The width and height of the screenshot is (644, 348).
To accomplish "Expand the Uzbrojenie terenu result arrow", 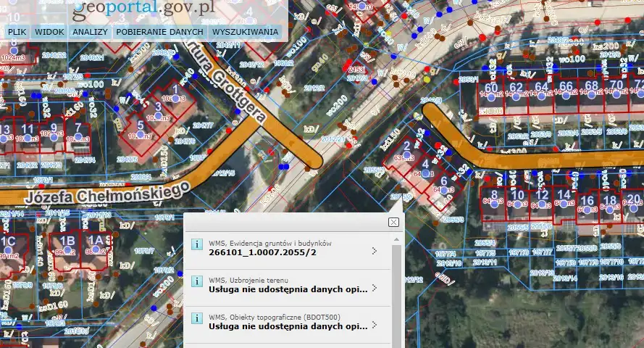I will tap(375, 288).
